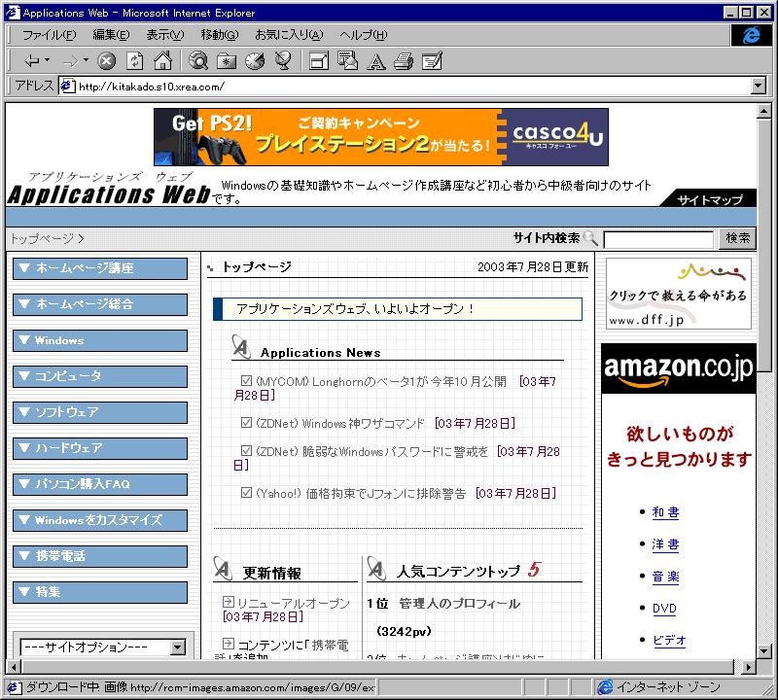Click checkbox icon beside Windows神ワザコマンド
Image resolution: width=778 pixels, height=700 pixels.
point(246,422)
